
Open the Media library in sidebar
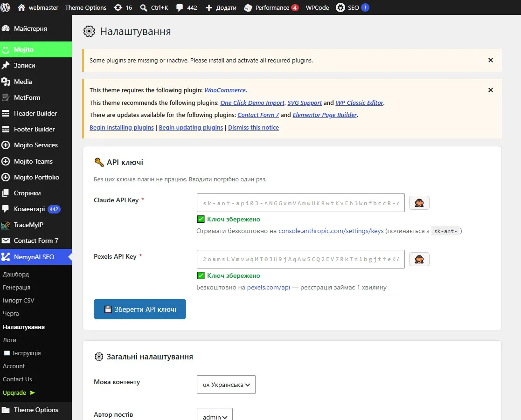click(36, 82)
